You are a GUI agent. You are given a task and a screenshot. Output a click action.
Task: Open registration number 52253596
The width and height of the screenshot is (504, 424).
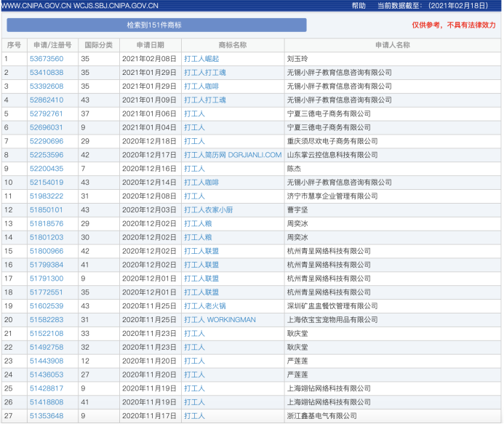47,155
